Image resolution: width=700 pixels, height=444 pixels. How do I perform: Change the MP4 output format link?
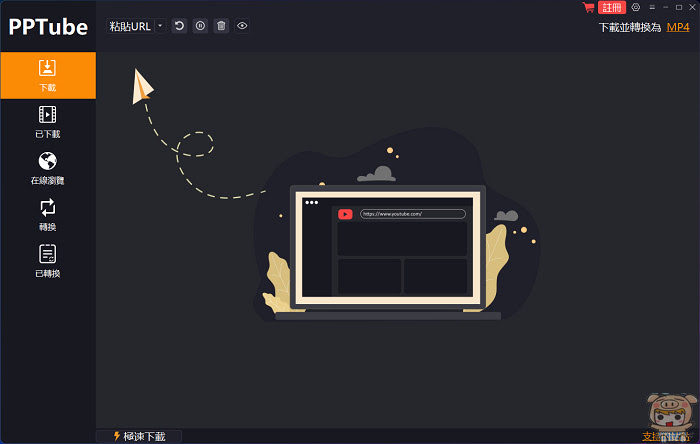[678, 27]
